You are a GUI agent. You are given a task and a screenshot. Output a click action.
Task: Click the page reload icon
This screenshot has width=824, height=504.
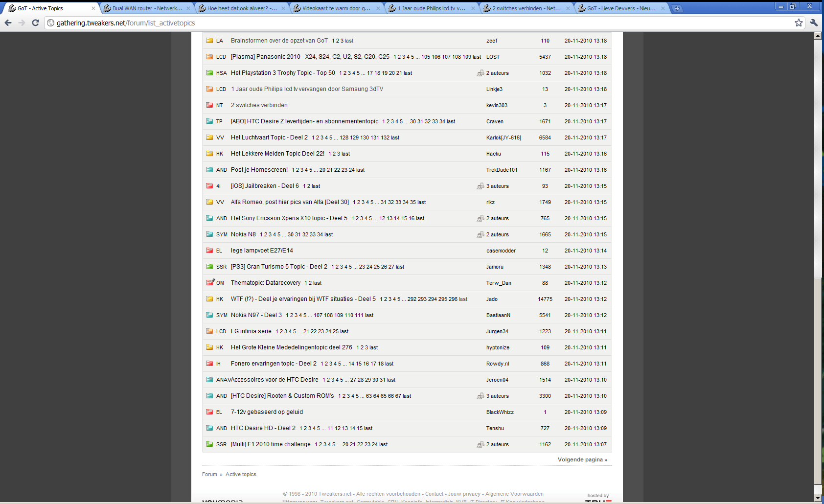tap(35, 23)
